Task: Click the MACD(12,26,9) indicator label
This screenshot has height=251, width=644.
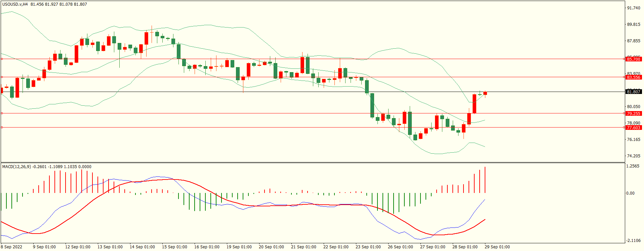Action: [x=16, y=167]
